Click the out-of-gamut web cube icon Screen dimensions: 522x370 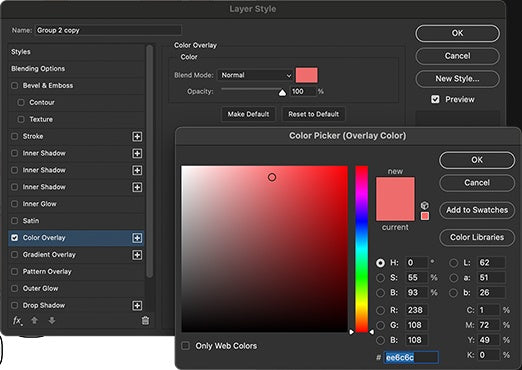coord(424,205)
